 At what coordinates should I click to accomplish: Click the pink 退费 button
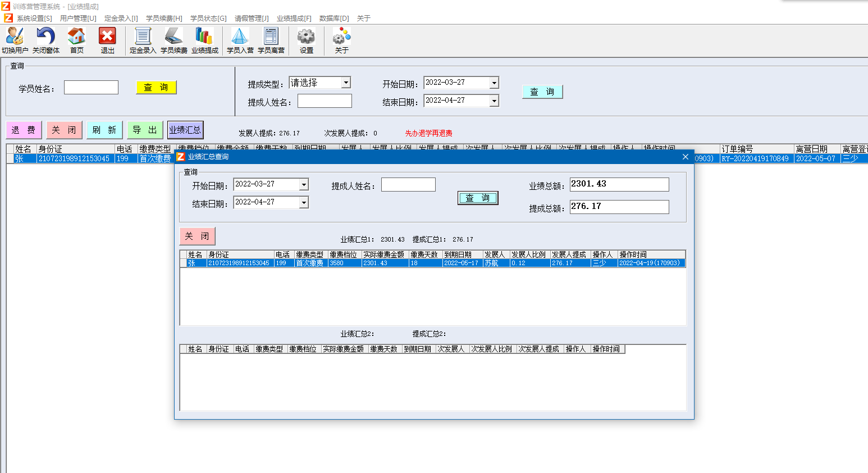tap(24, 130)
